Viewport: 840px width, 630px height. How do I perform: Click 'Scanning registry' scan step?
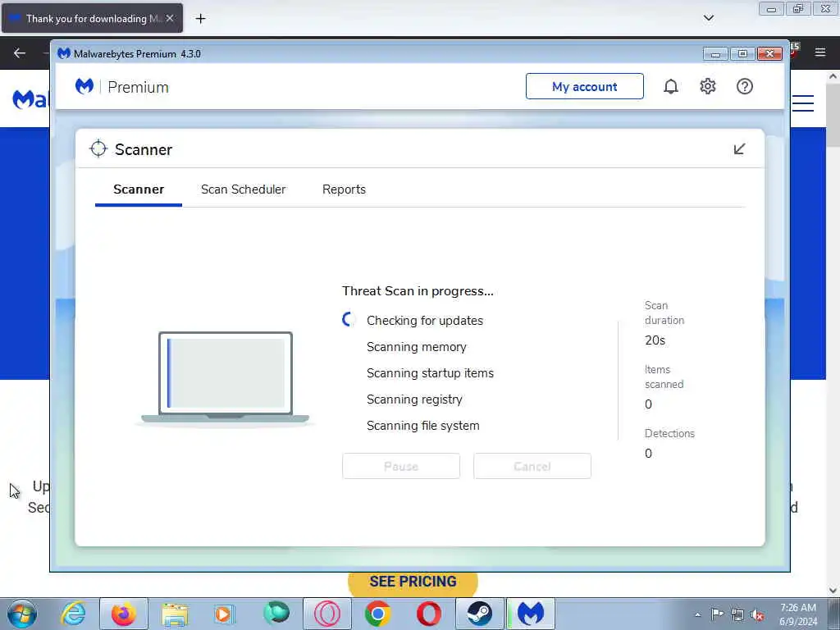[414, 399]
